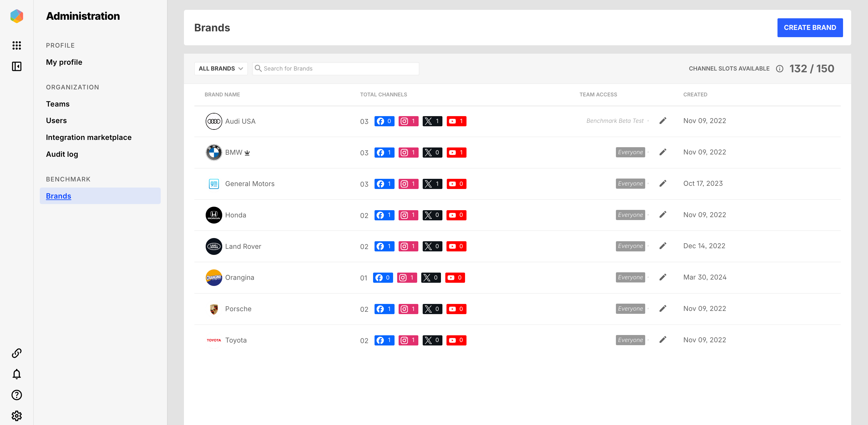The height and width of the screenshot is (425, 868).
Task: Click the Dec 14, 2022 created date
Action: (x=704, y=246)
